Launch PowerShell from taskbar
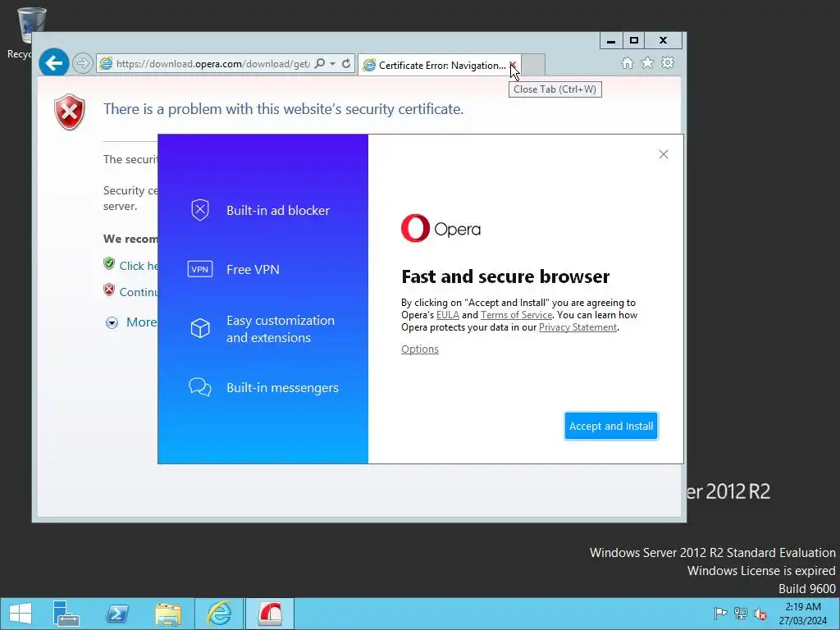Image resolution: width=840 pixels, height=630 pixels. coord(117,614)
